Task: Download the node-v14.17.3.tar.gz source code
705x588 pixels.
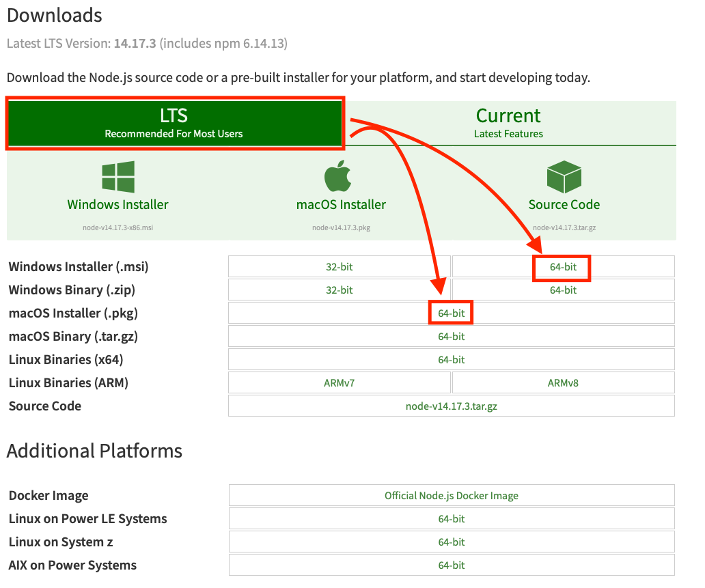Action: pyautogui.click(x=450, y=406)
